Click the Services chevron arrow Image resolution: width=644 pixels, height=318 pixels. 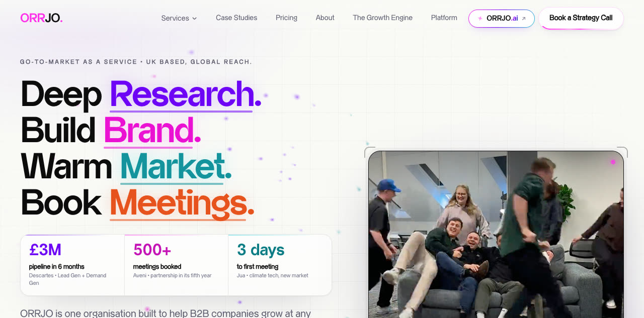point(194,19)
